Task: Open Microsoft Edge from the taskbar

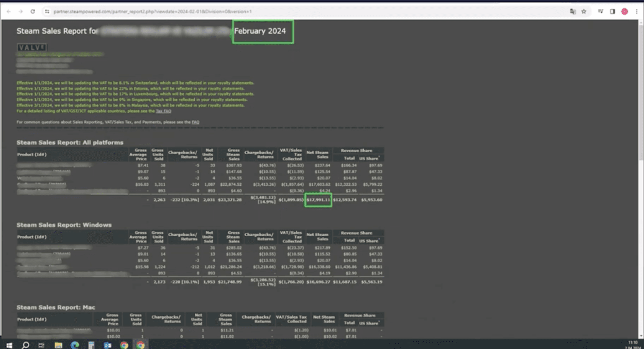Action: [x=75, y=345]
